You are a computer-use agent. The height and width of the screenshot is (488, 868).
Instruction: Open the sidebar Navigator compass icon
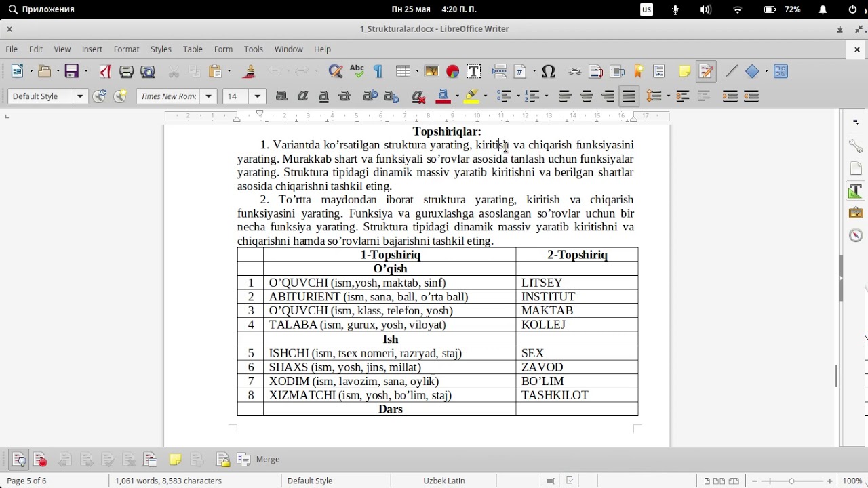click(856, 235)
